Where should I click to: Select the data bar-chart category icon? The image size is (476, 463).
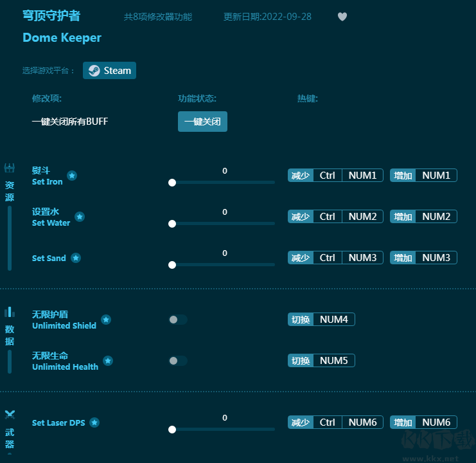tap(10, 312)
